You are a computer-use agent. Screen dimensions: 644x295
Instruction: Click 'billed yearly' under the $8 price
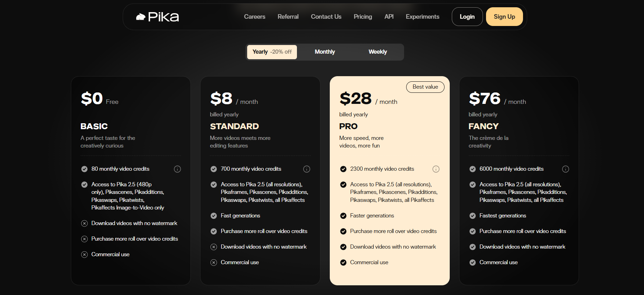[224, 115]
